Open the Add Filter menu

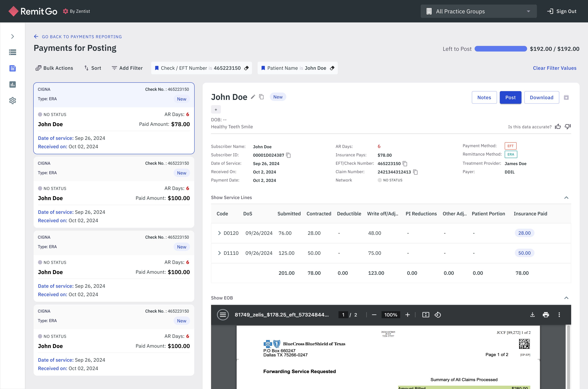[127, 68]
